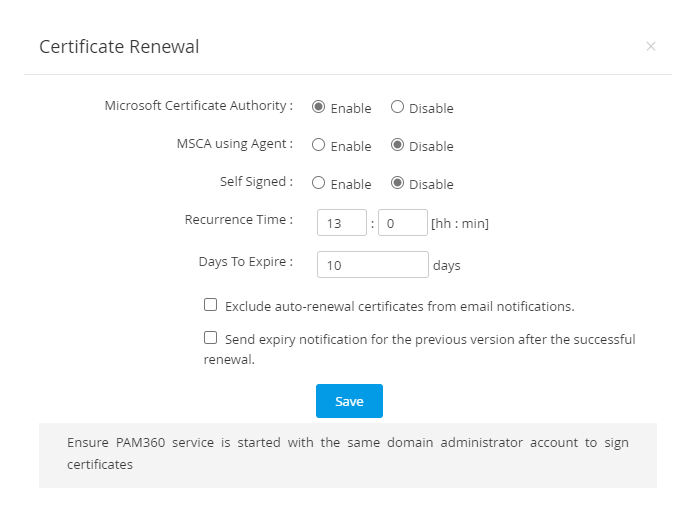Check Exclude auto-renewal certificates from email notifications
This screenshot has width=696, height=520.
(211, 305)
